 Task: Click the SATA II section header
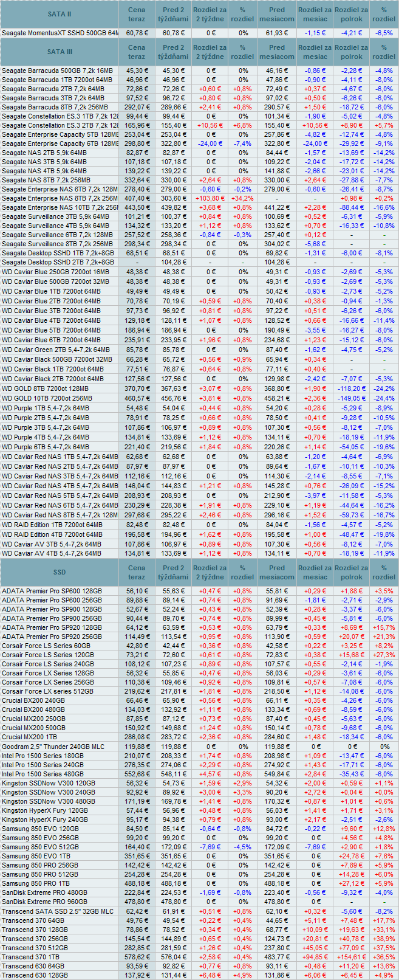coord(60,13)
